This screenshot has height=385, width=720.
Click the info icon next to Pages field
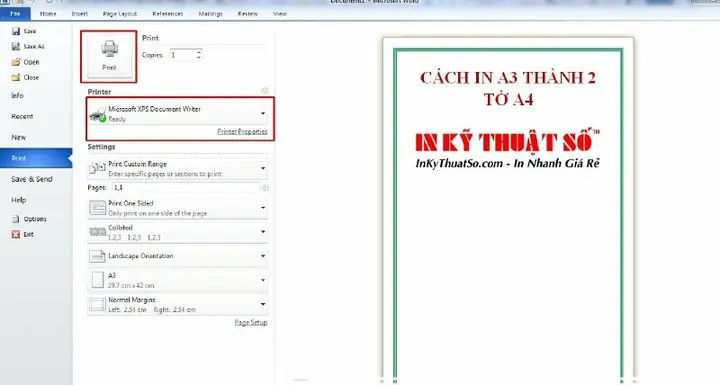point(265,187)
